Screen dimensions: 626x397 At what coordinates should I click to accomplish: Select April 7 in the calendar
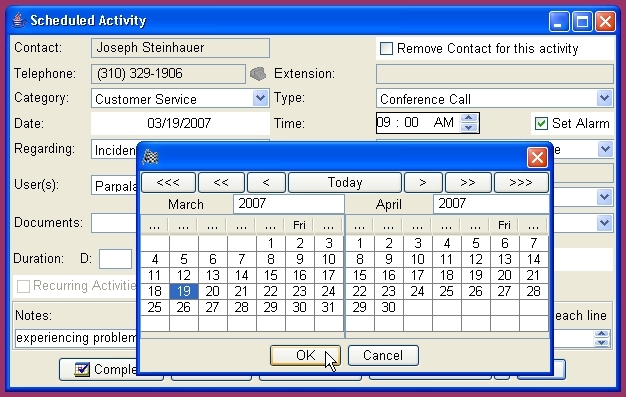coord(534,243)
